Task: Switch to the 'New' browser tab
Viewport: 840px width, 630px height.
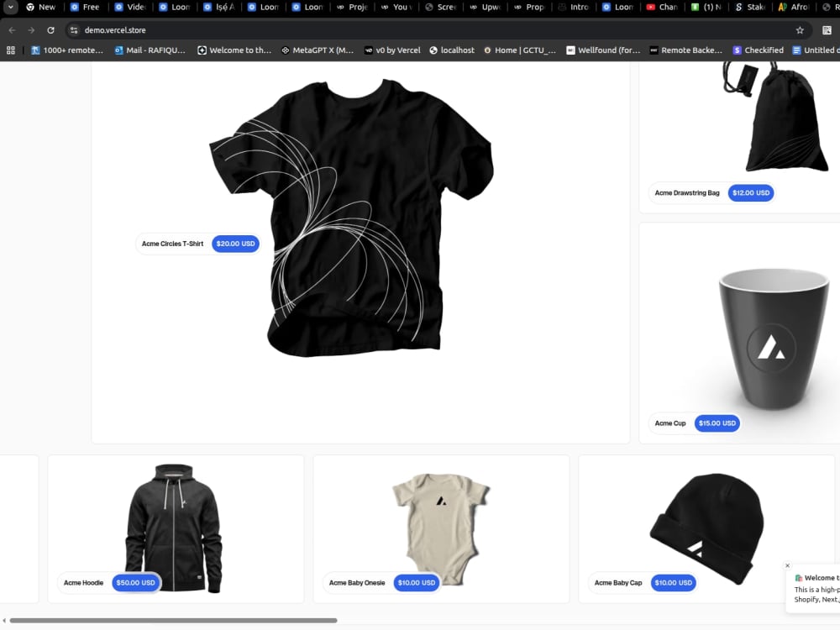Action: click(40, 7)
